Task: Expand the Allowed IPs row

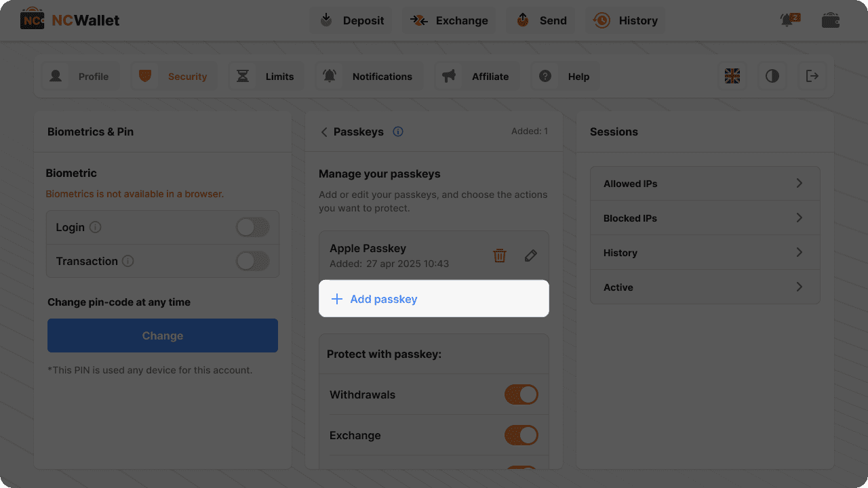Action: point(705,184)
